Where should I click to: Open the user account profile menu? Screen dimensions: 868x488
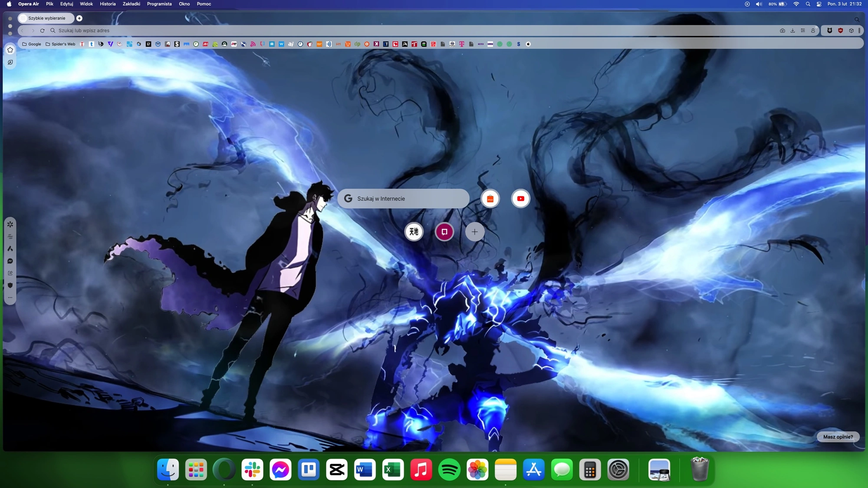(x=813, y=31)
